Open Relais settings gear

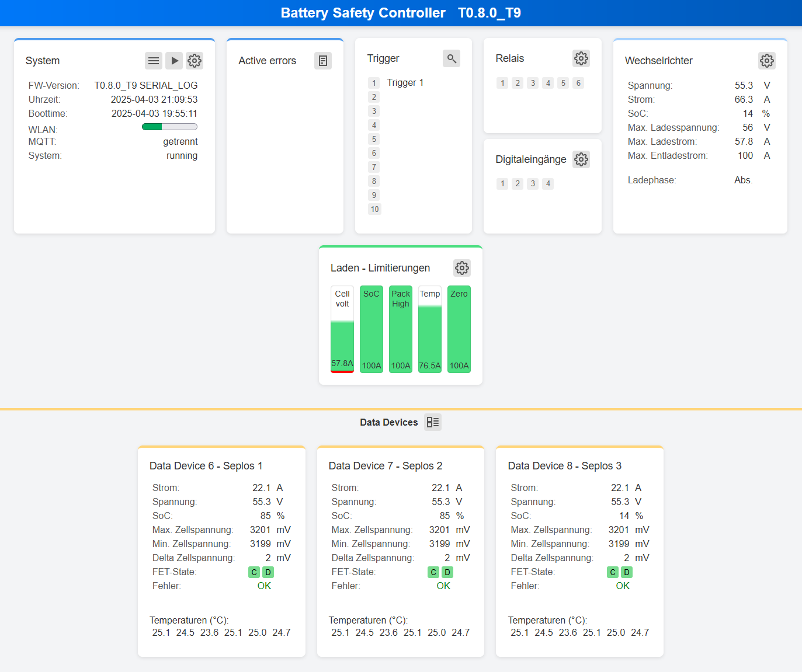[x=581, y=58]
